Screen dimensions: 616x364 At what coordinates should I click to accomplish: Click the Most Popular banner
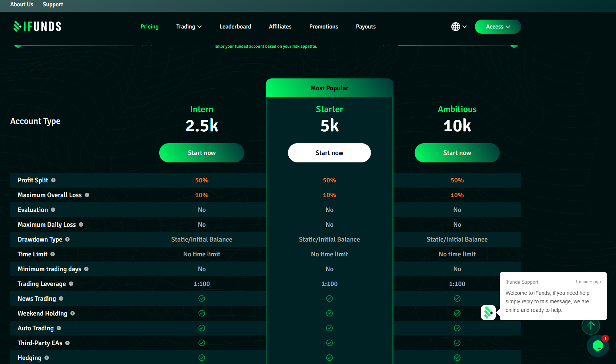(x=329, y=88)
